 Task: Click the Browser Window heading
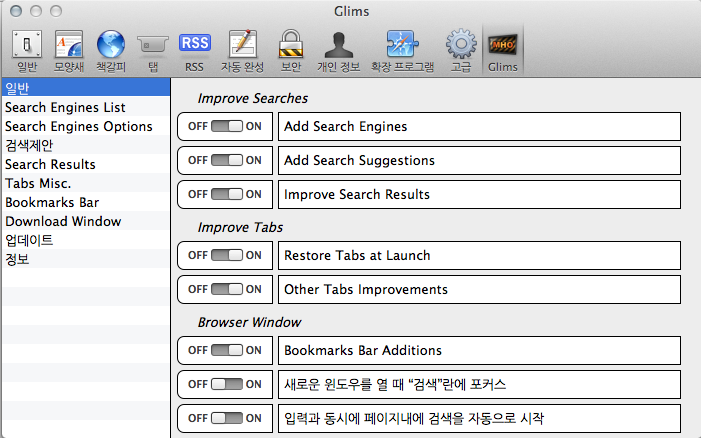(249, 322)
